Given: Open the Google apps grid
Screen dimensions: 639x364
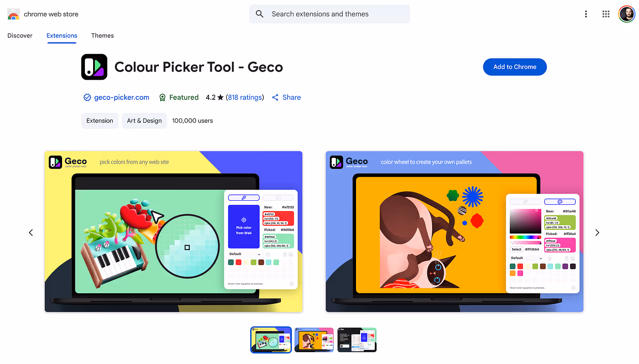Looking at the screenshot, I should pos(606,14).
